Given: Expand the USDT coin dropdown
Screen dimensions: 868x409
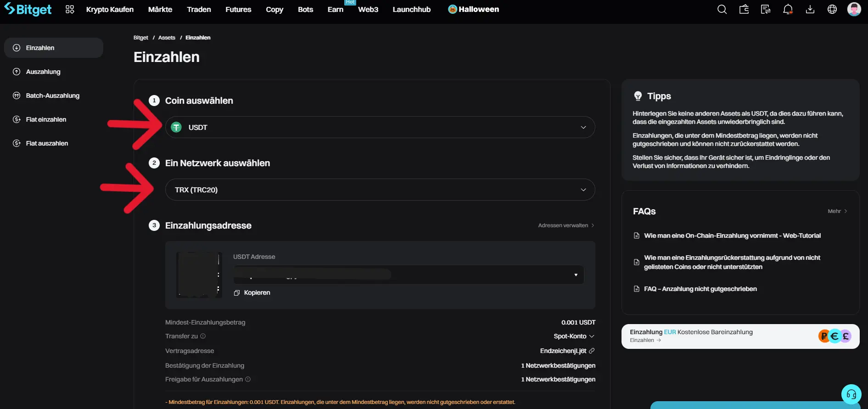Looking at the screenshot, I should click(380, 127).
